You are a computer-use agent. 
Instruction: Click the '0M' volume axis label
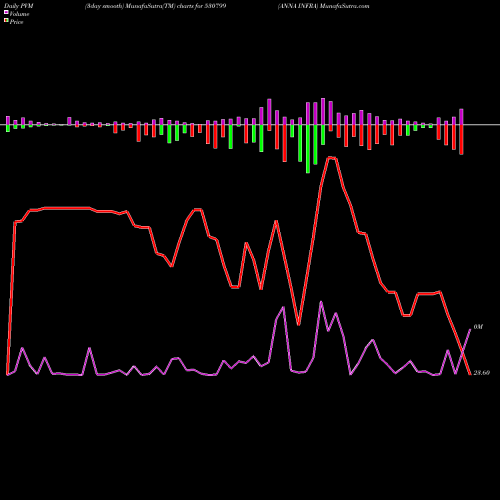478,327
